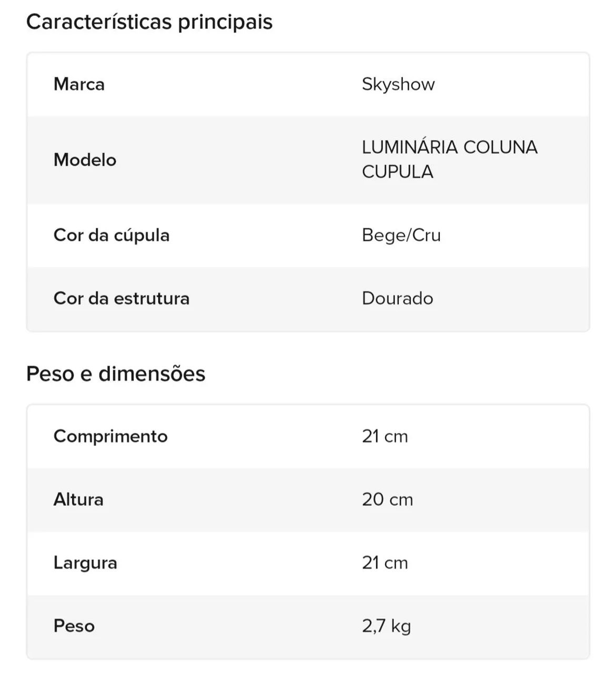The height and width of the screenshot is (673, 616).
Task: Select the 'Peso e dimensões' heading
Action: (x=116, y=374)
